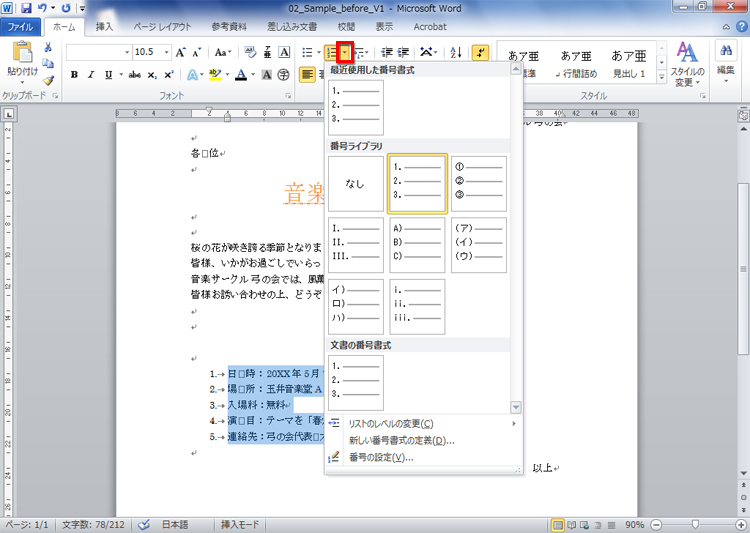Viewport: 750px width, 533px height.
Task: Apply superscript formatting
Action: coord(168,75)
